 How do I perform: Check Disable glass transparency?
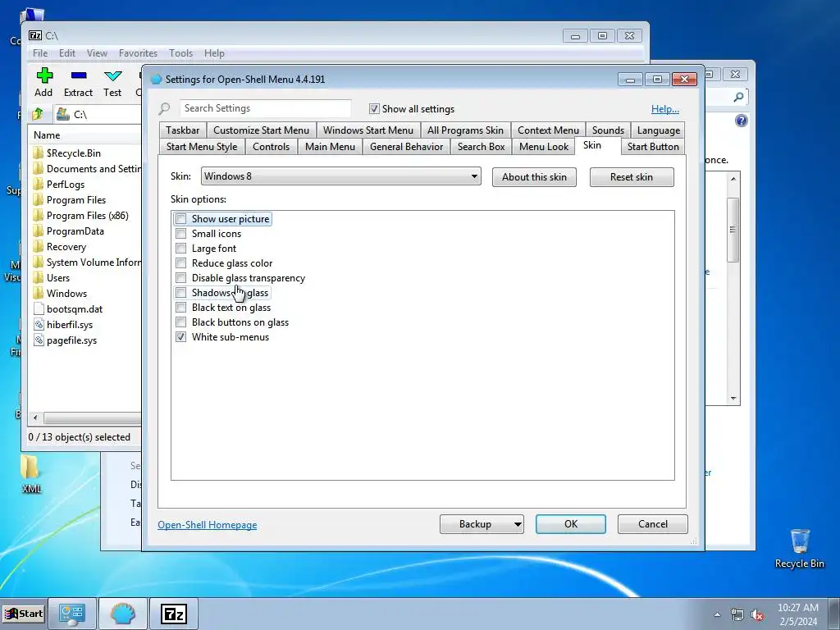tap(181, 278)
